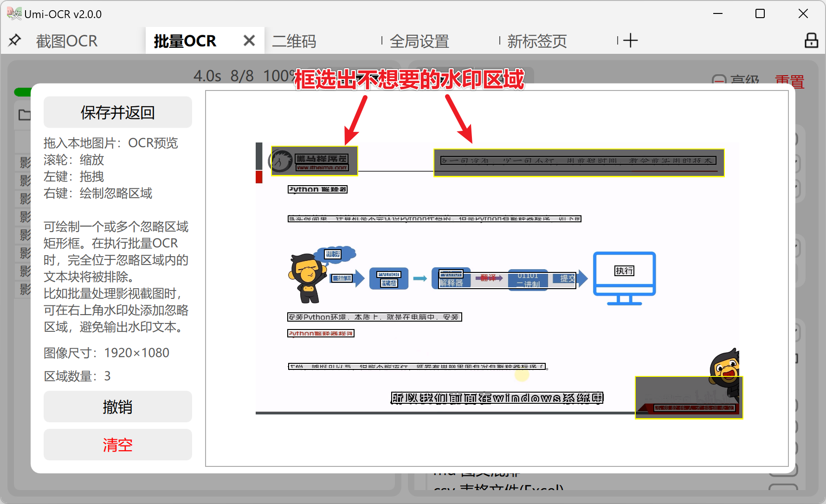
Task: Click the yellow ignore region at bottom right of preview
Action: pos(688,397)
